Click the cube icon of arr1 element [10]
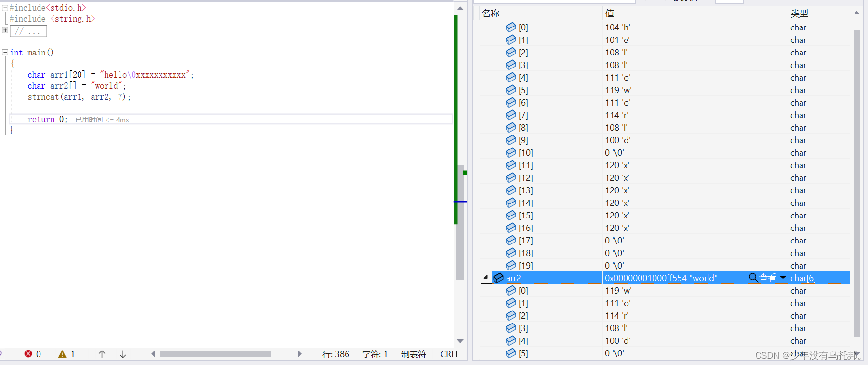This screenshot has width=868, height=365. coord(511,152)
